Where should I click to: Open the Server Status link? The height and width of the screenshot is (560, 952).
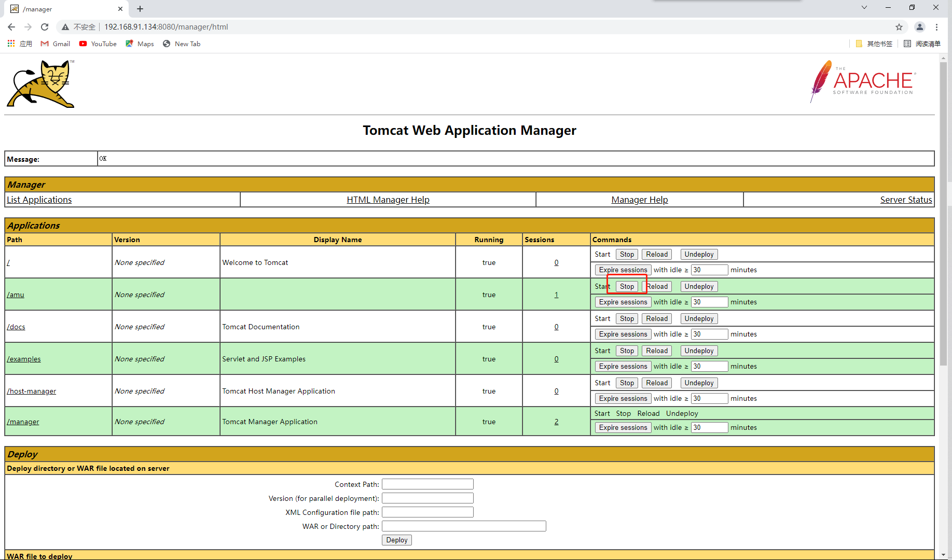(x=906, y=200)
